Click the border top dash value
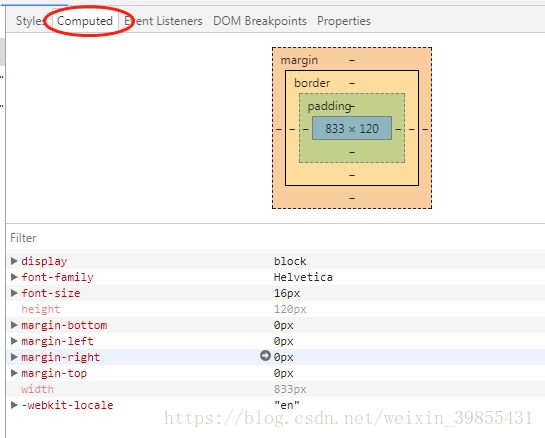This screenshot has width=545, height=438. click(352, 83)
